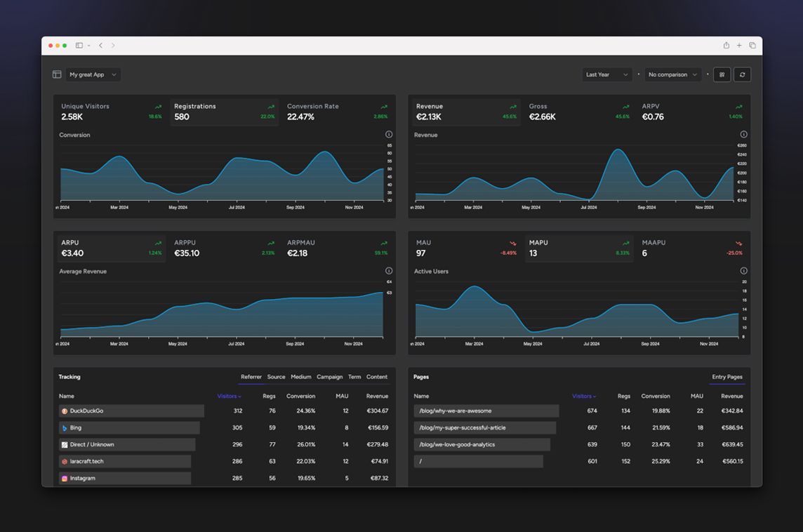Click the browser back arrow
This screenshot has height=532, width=803.
tap(100, 45)
